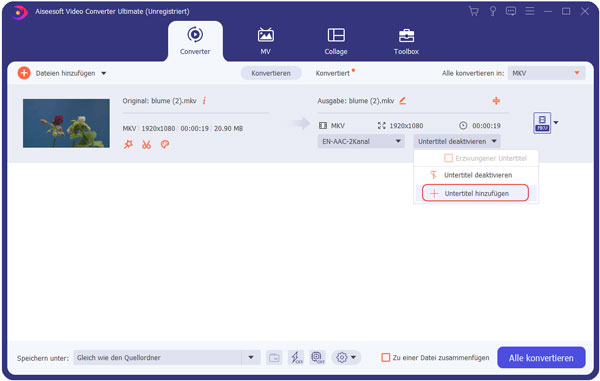Open the magic wand edit effects icon

pos(128,145)
